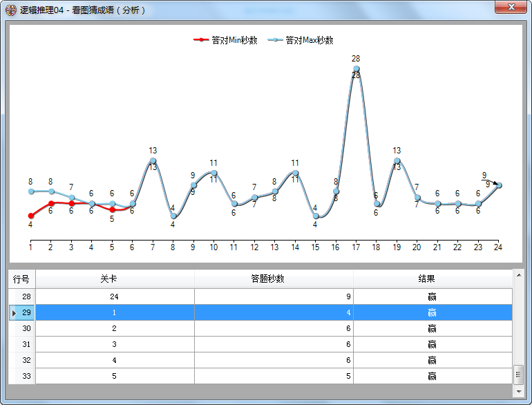This screenshot has height=405, width=532.
Task: Click the table scrollbar up arrow
Action: [518, 275]
